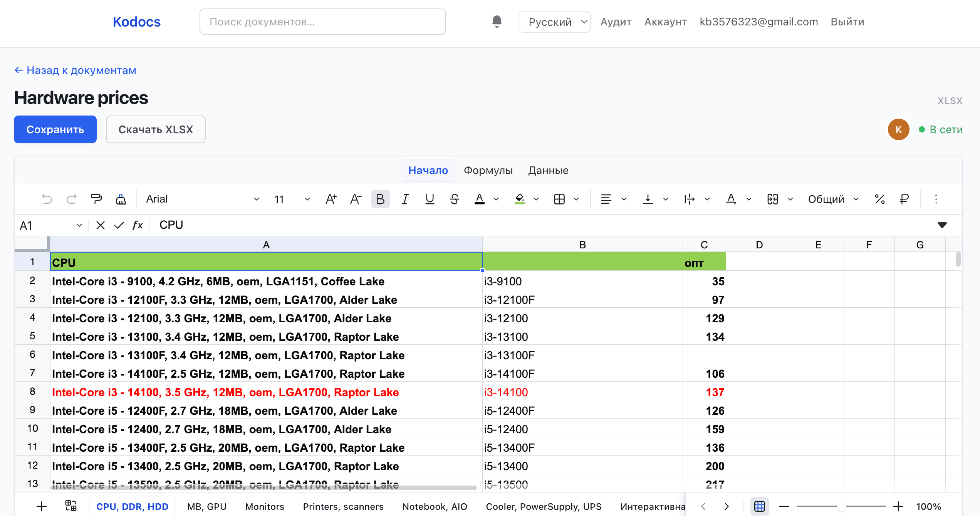The height and width of the screenshot is (516, 980).
Task: Click the Сохранить button
Action: click(x=55, y=129)
